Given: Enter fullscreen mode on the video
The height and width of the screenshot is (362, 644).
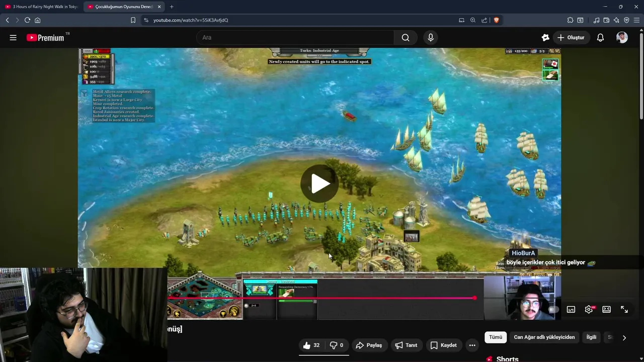Looking at the screenshot, I should point(624,310).
